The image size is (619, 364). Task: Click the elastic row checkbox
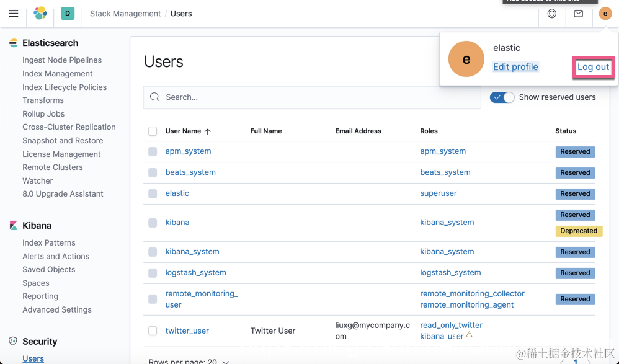tap(153, 193)
